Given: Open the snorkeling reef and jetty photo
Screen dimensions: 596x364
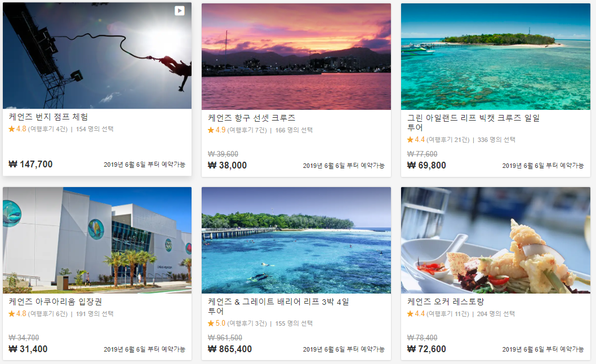Looking at the screenshot, I should 296,240.
